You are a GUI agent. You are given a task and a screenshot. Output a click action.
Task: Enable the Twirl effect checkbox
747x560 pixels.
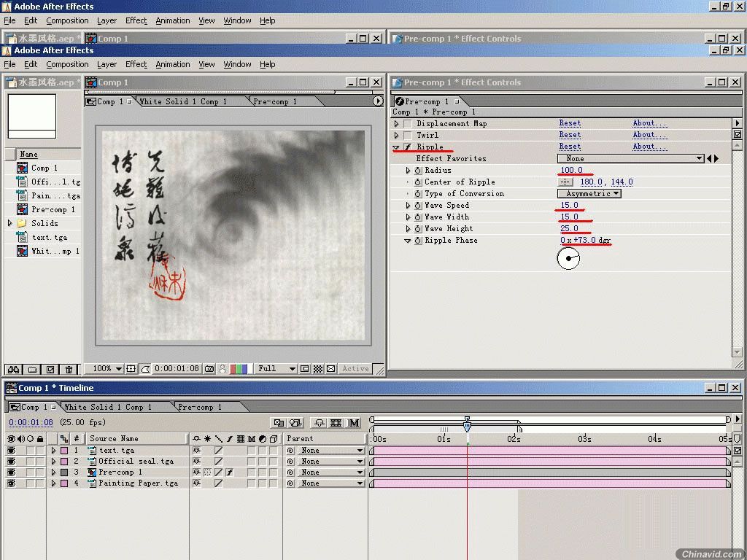coord(408,135)
